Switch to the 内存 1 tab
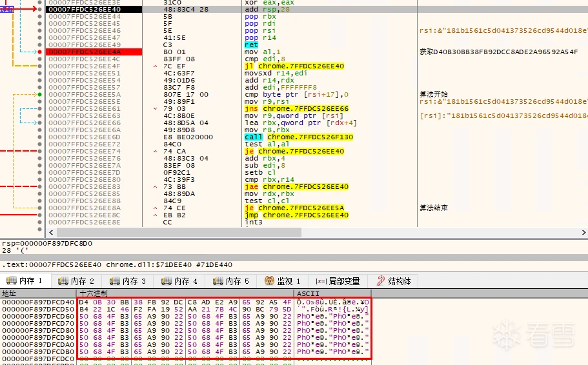This screenshot has height=365, width=588. [25, 281]
